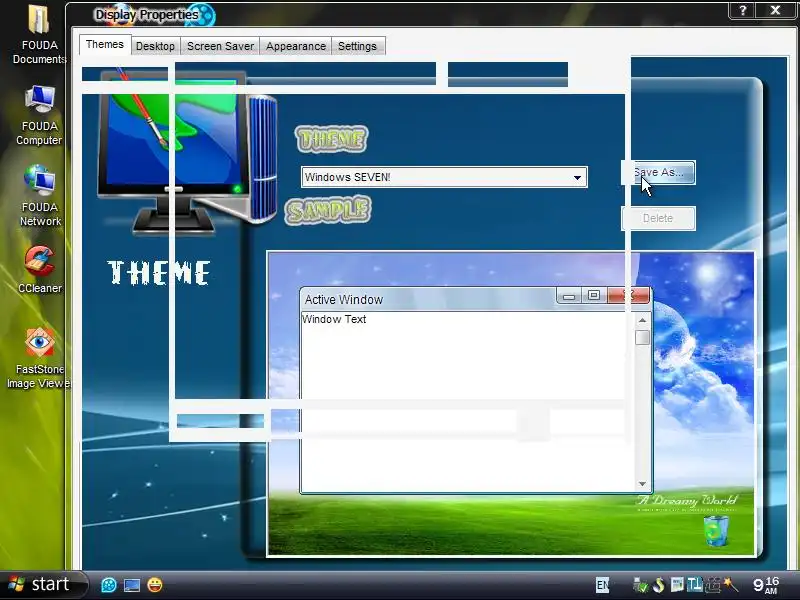
Task: Click the sample Active Window maximize button
Action: click(594, 295)
